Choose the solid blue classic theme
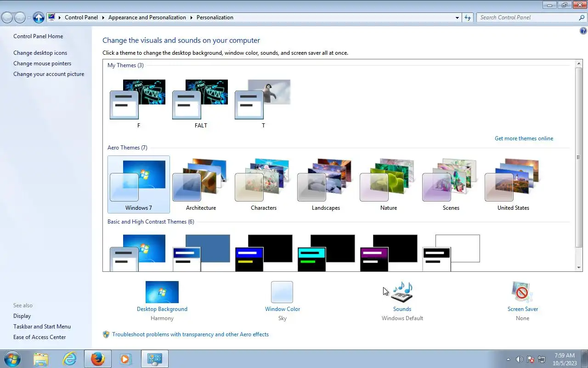The width and height of the screenshot is (588, 368). click(201, 253)
